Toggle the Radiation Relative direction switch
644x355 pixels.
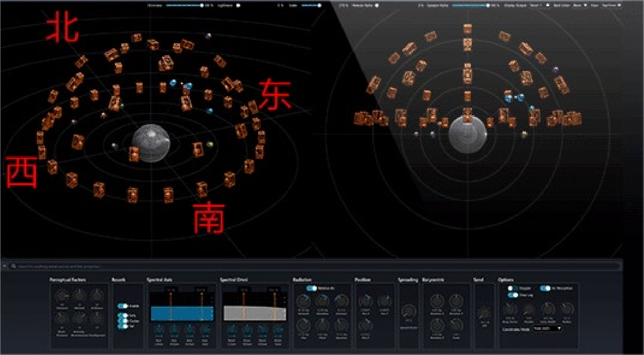[x=312, y=288]
